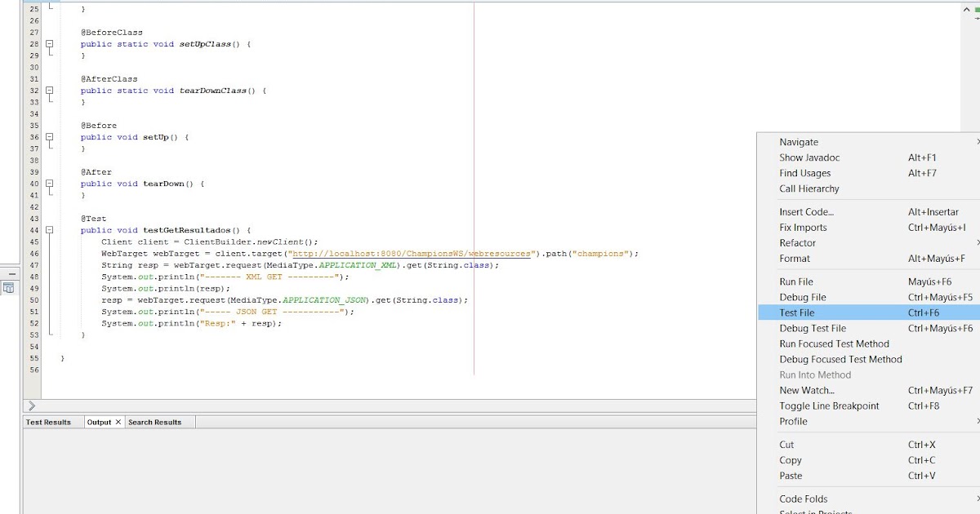Open the Navigate submenu
The height and width of the screenshot is (514, 980).
coord(799,141)
